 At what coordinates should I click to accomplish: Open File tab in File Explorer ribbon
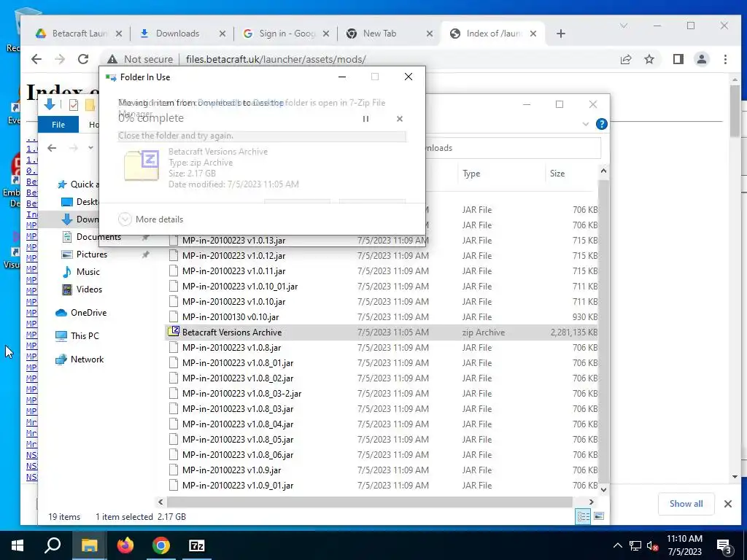tap(58, 124)
